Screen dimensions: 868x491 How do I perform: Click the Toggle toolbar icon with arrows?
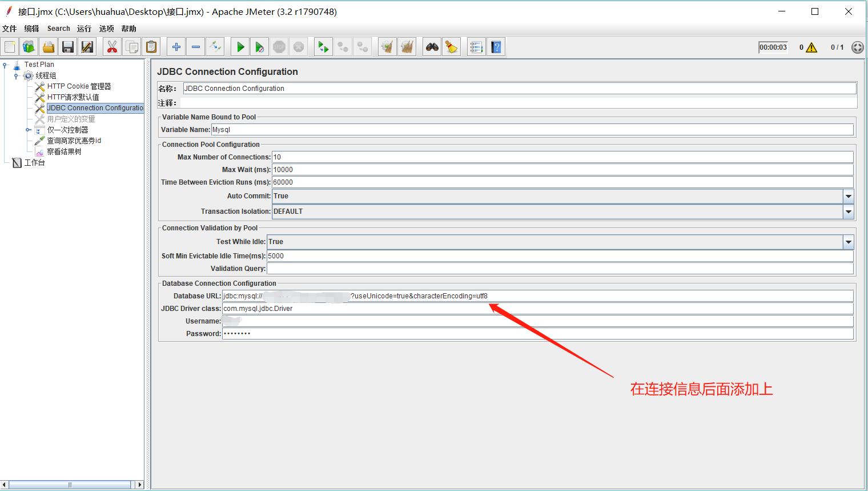[x=215, y=47]
